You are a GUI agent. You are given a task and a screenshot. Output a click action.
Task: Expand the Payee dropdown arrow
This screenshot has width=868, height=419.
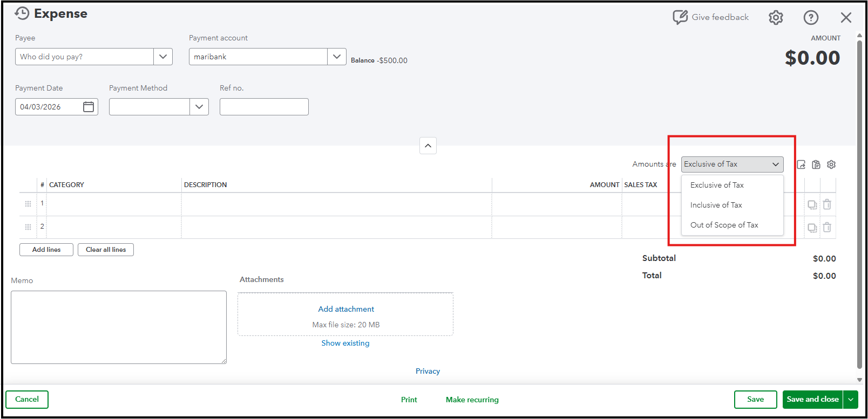pyautogui.click(x=163, y=57)
